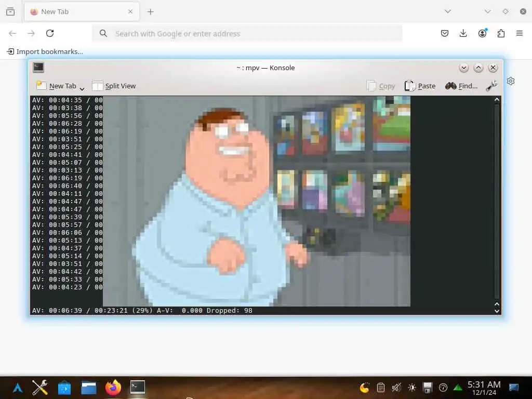Select the New Tab browser tab

(x=82, y=11)
